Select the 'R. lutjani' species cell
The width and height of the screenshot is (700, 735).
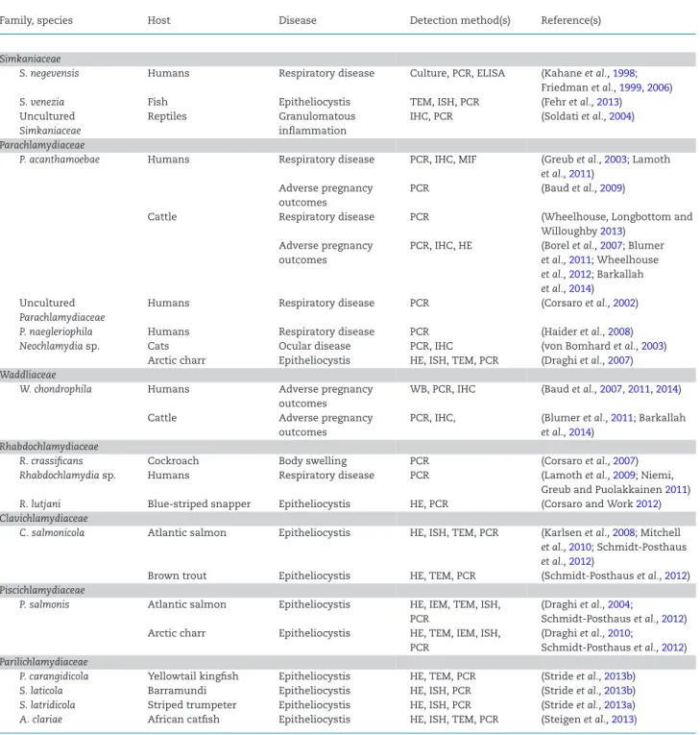point(40,503)
